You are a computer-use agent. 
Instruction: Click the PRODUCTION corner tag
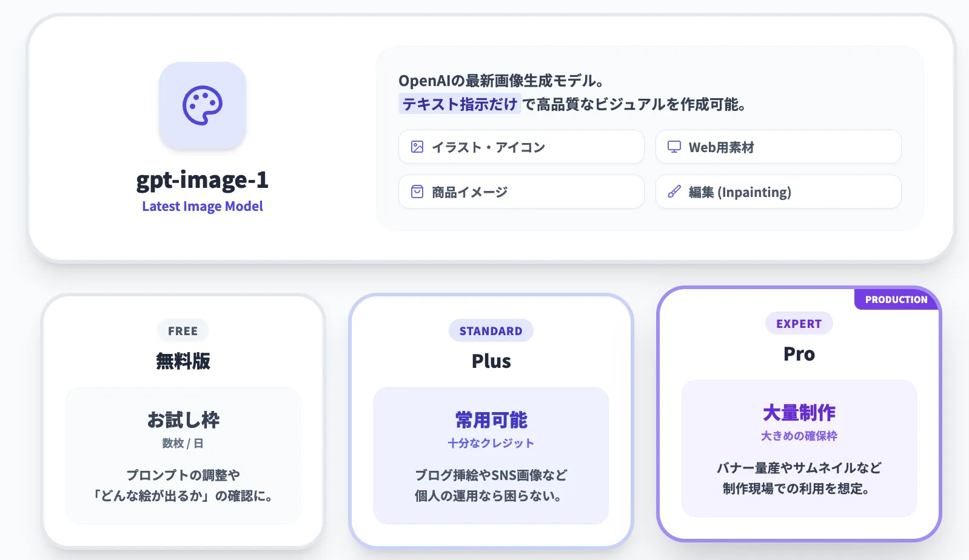[x=896, y=299]
